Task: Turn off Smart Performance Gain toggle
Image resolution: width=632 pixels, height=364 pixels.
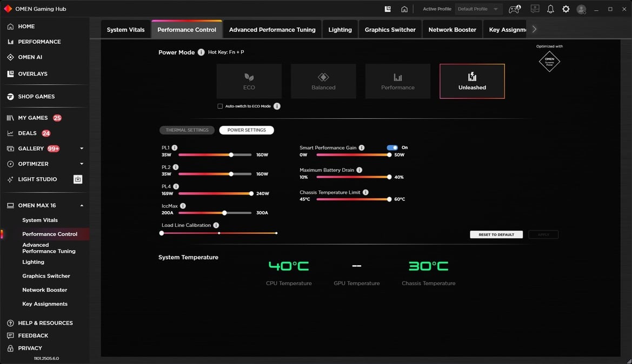Action: click(392, 148)
